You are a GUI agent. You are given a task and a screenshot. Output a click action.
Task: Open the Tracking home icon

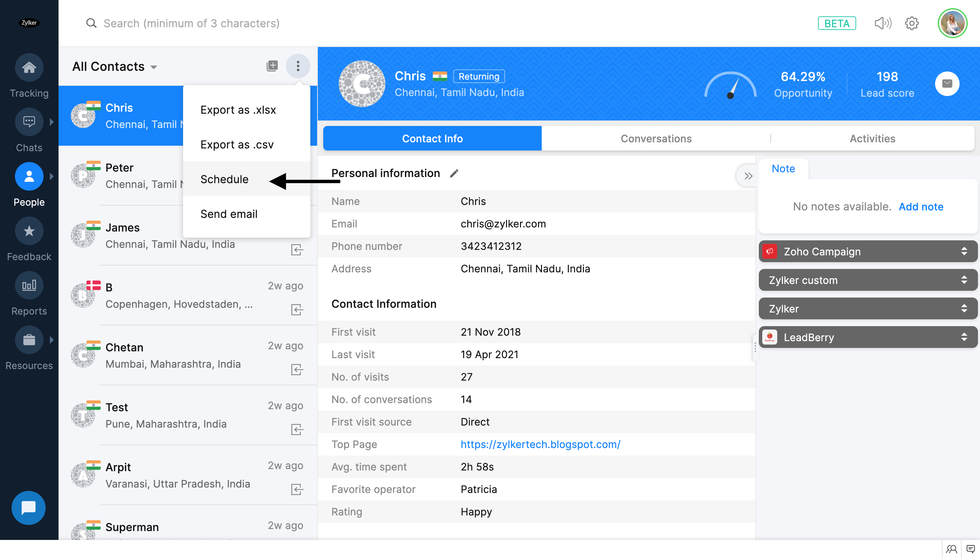click(x=29, y=68)
